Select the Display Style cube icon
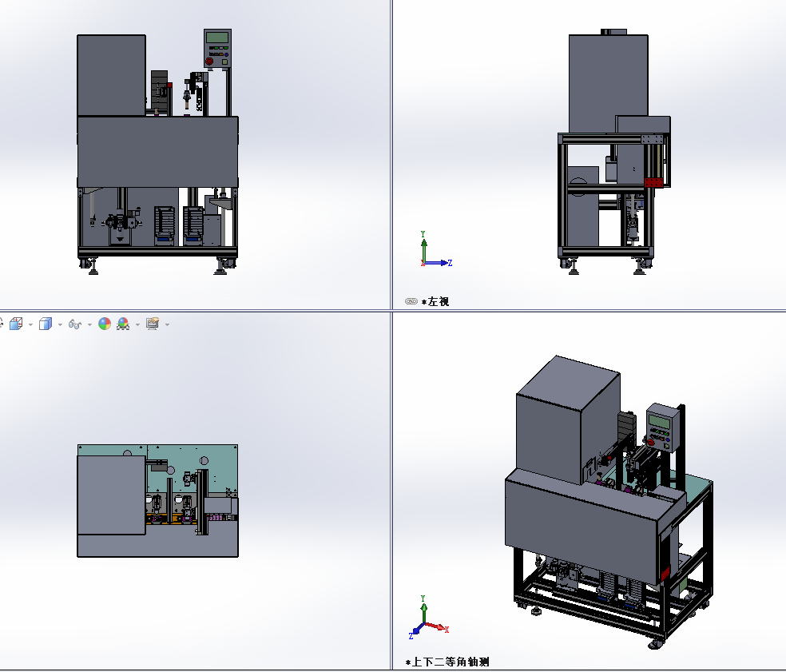Screen dimensions: 786x672 click(x=46, y=324)
